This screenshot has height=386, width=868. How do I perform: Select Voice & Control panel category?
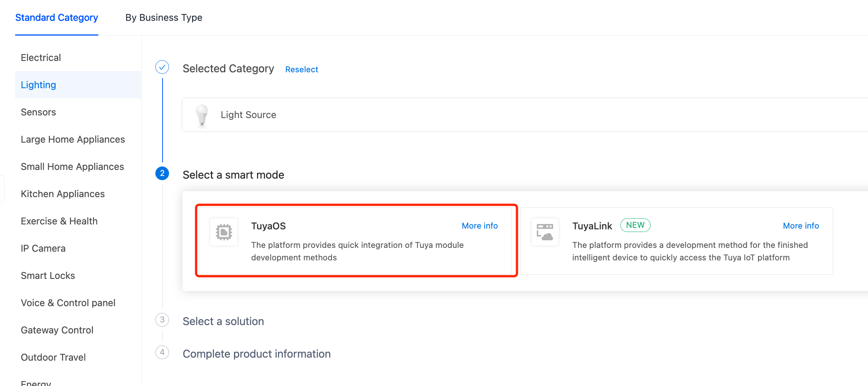(78, 303)
